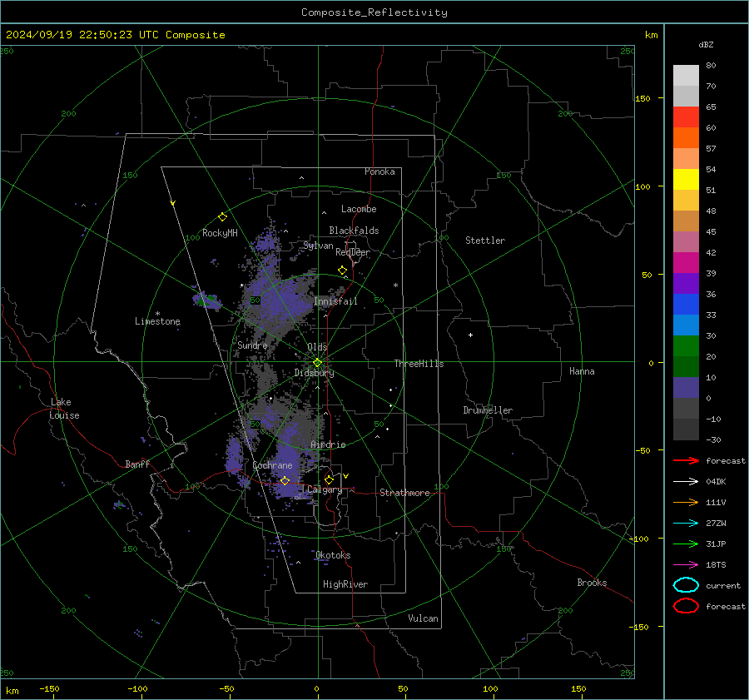Screen dimensions: 749x700
Task: Click the Hanna map label
Action: tap(582, 371)
